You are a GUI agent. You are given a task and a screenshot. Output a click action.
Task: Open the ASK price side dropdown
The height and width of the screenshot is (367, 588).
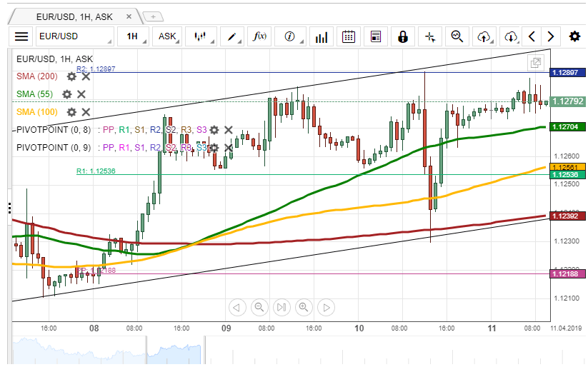(167, 36)
